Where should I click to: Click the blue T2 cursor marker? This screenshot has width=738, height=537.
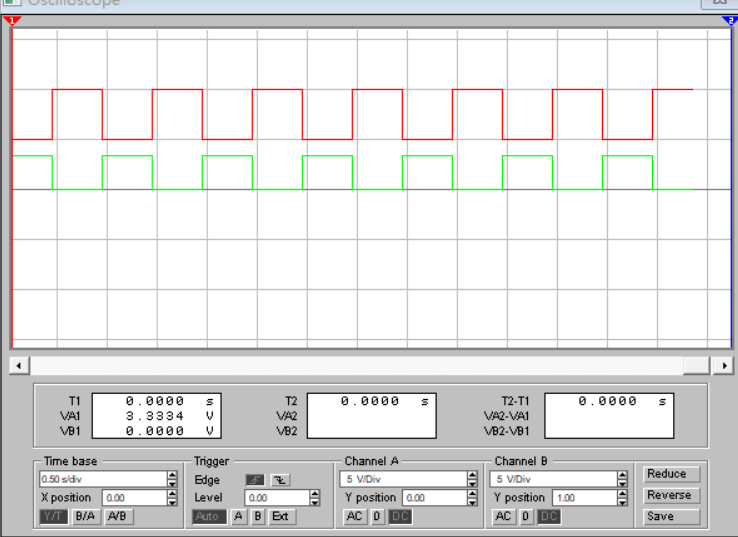click(x=729, y=20)
